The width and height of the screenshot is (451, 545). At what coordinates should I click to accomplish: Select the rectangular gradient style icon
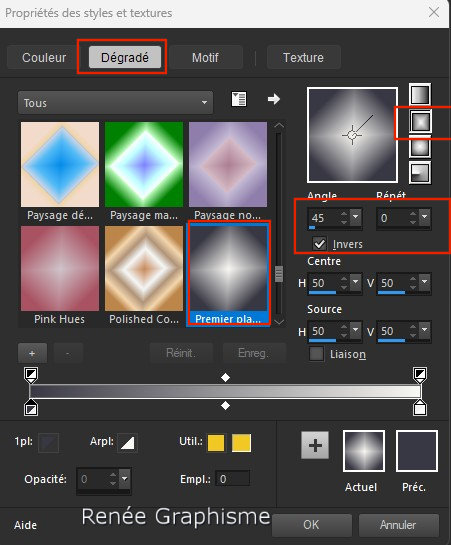420,121
